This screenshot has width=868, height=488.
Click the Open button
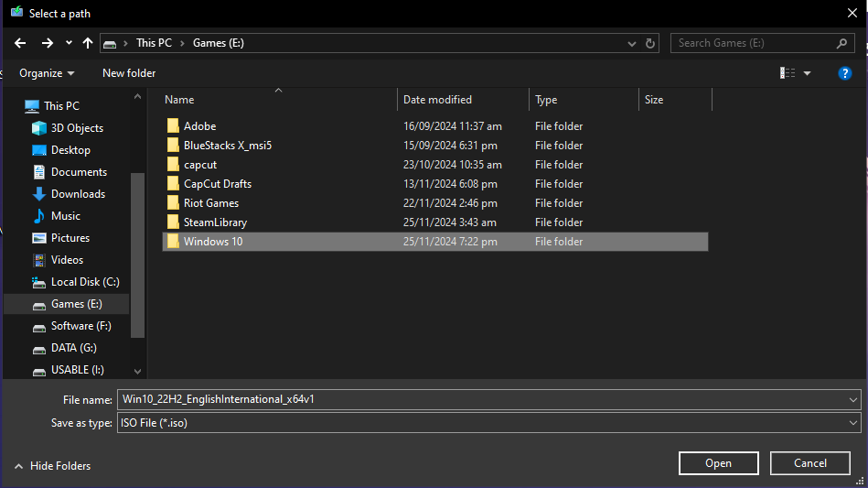click(718, 463)
